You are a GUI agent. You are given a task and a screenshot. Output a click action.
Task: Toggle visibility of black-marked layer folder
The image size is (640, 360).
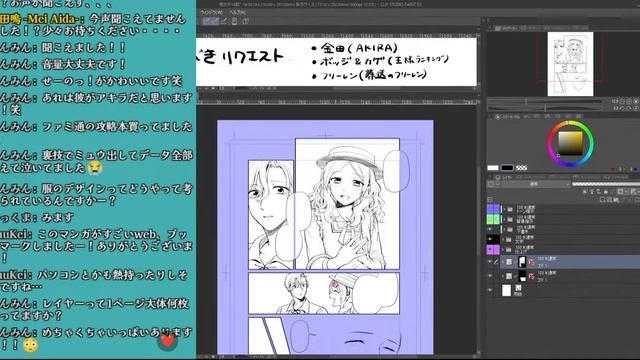pos(490,239)
